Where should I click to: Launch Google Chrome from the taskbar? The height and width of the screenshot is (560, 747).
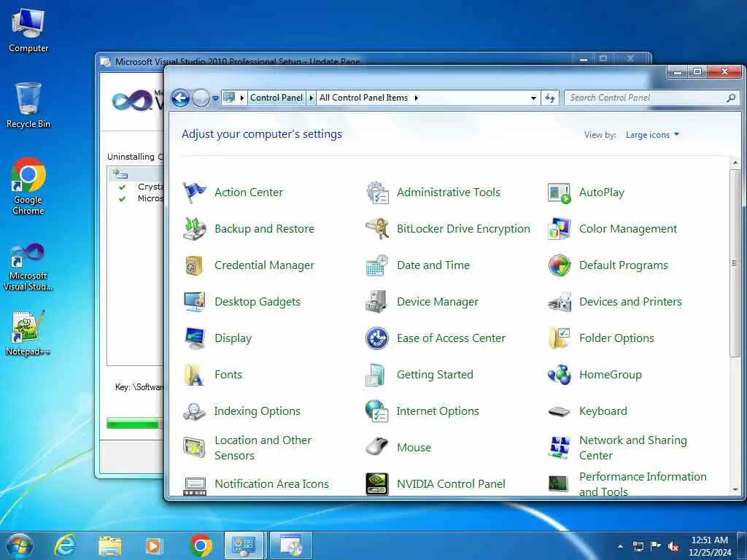201,545
